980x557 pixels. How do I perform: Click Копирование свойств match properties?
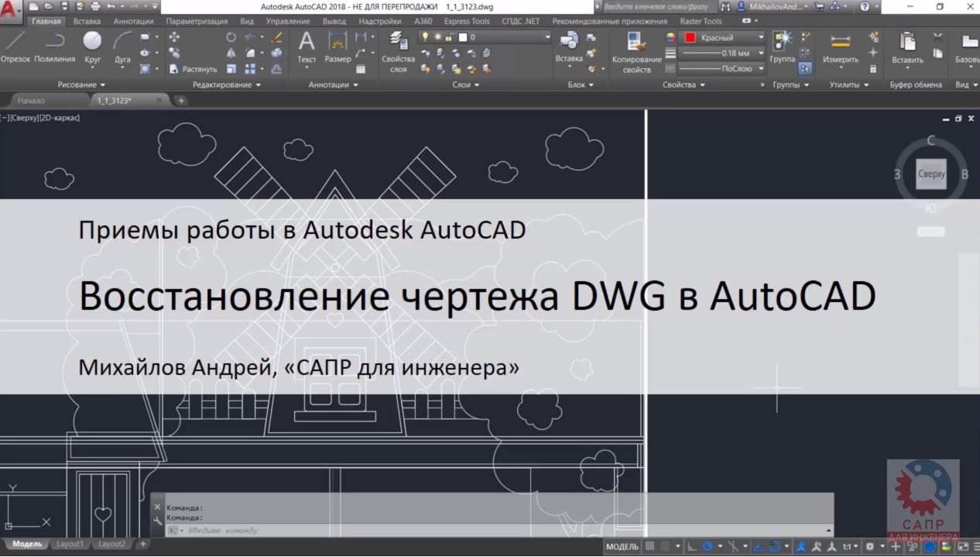[x=636, y=52]
